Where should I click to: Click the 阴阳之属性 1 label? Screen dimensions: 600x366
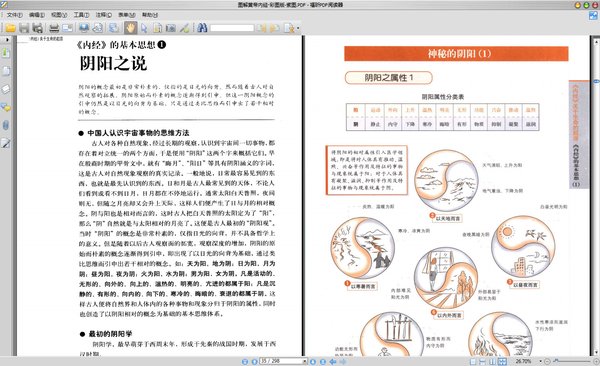(388, 78)
